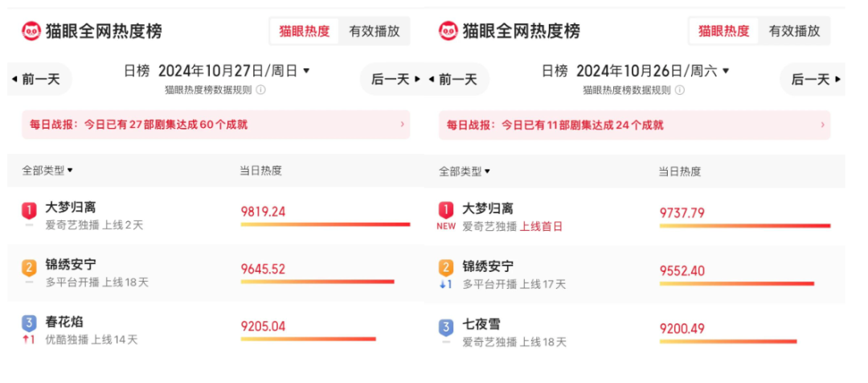Open the info icon beside 猫眼热度榜数据规则 for October 26
This screenshot has width=868, height=383.
679,90
